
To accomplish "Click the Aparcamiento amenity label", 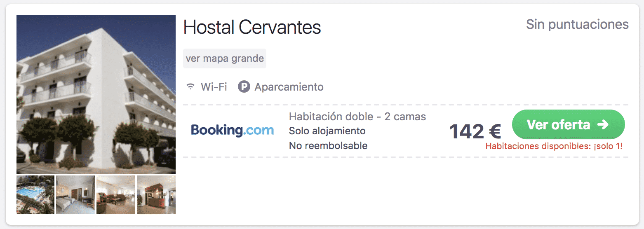I will 289,87.
